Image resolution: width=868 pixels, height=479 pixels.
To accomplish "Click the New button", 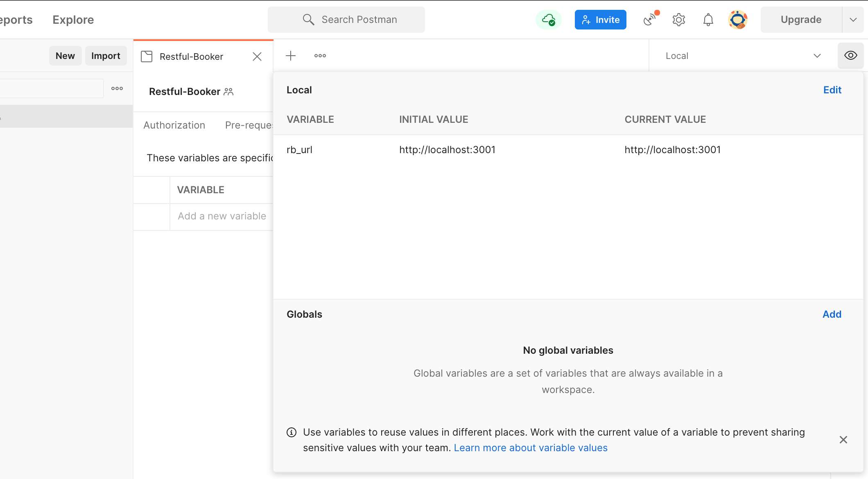I will point(65,56).
